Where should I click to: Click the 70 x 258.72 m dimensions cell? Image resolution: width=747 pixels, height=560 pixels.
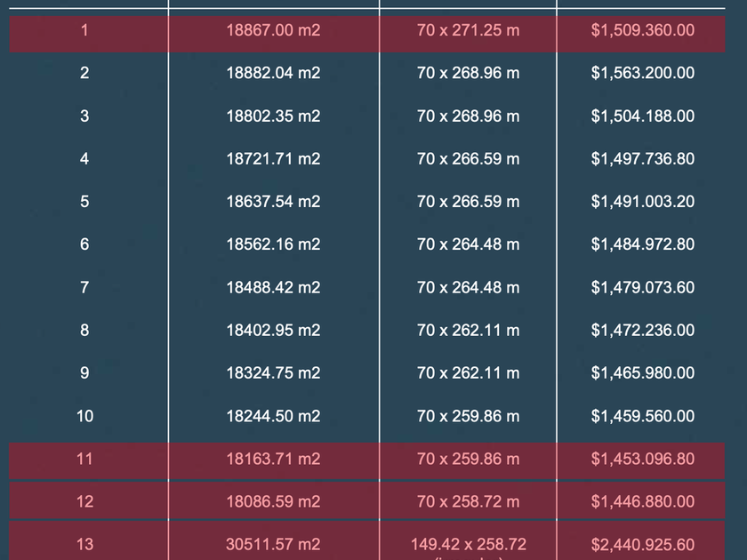tap(468, 501)
